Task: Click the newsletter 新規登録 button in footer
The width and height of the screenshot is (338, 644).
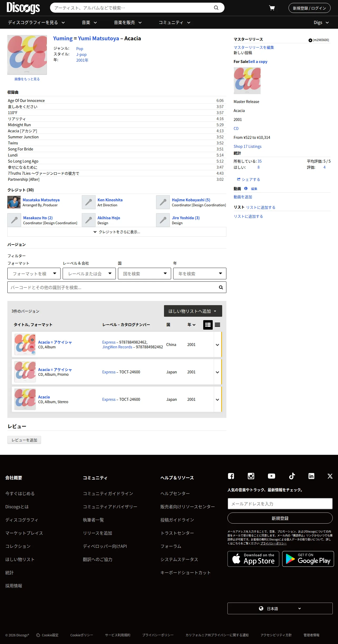Action: (x=280, y=518)
